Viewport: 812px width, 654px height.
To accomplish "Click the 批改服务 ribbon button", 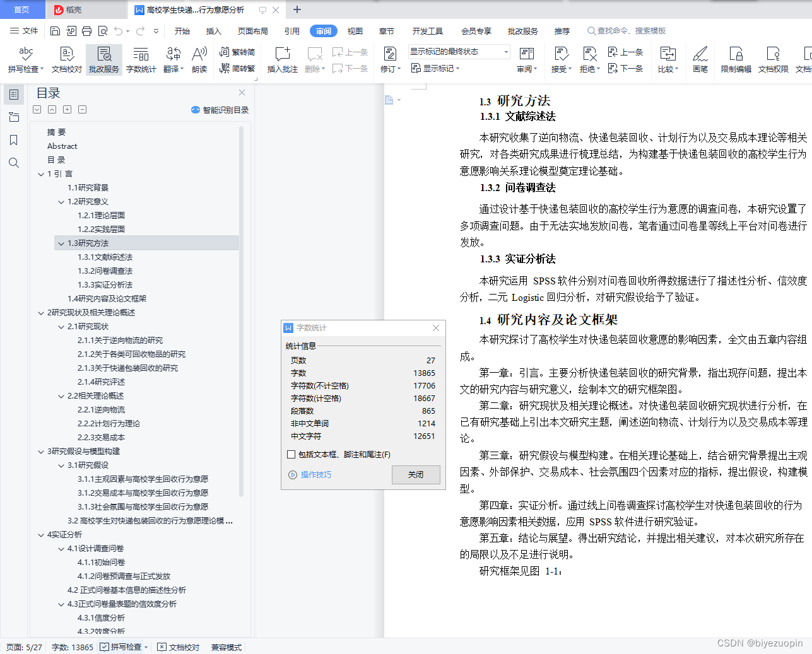I will click(x=104, y=60).
